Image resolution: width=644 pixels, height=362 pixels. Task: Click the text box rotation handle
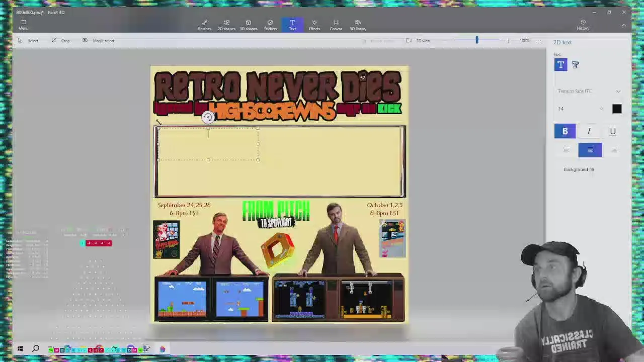[x=208, y=117]
